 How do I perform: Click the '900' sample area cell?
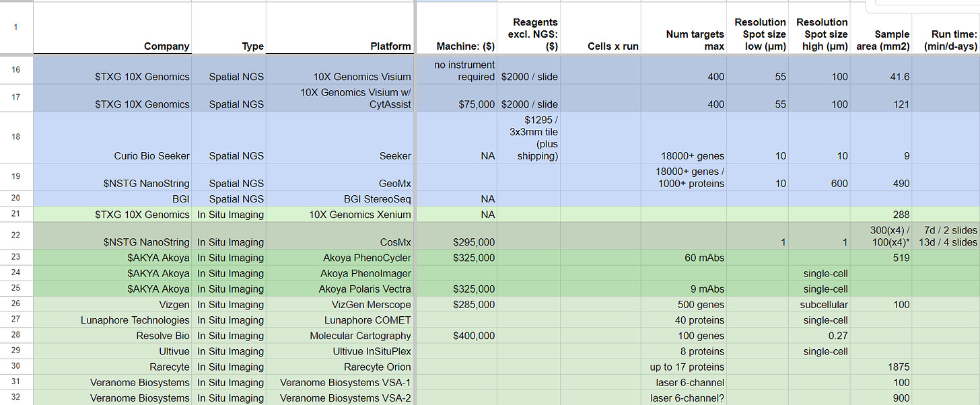point(881,398)
